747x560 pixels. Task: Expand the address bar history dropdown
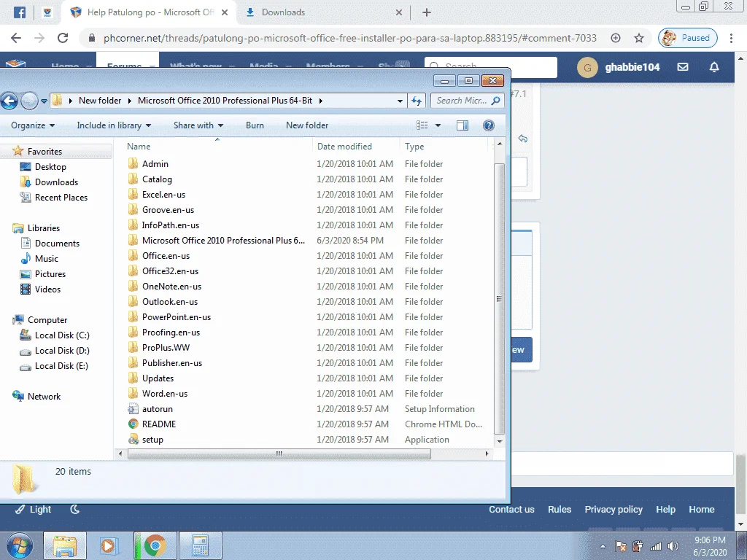(x=400, y=101)
